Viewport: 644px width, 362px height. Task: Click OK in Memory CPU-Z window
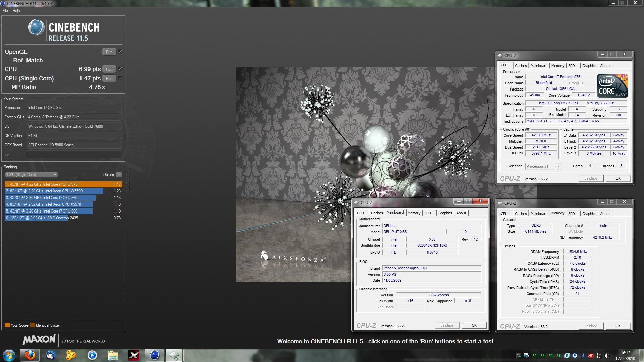[618, 326]
